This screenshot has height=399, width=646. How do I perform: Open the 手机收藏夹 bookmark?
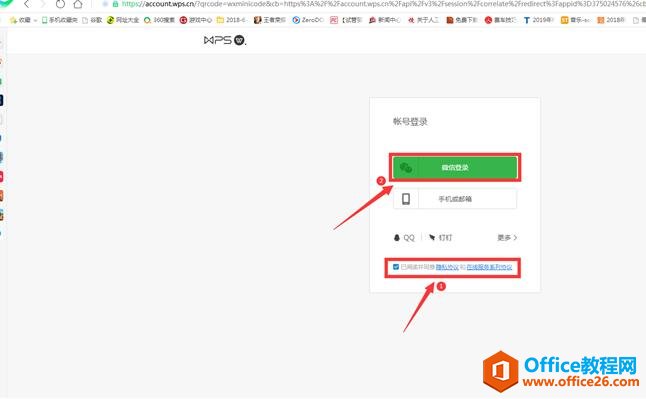coord(60,20)
